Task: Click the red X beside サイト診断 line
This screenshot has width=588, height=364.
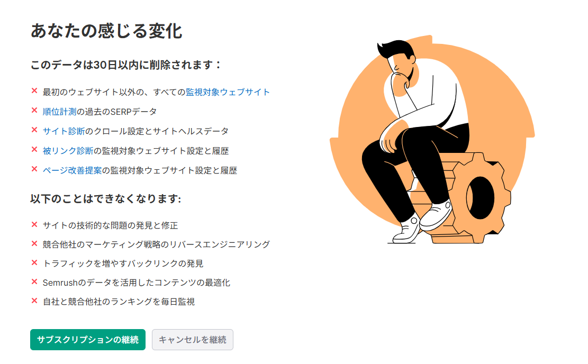Action: pyautogui.click(x=34, y=130)
